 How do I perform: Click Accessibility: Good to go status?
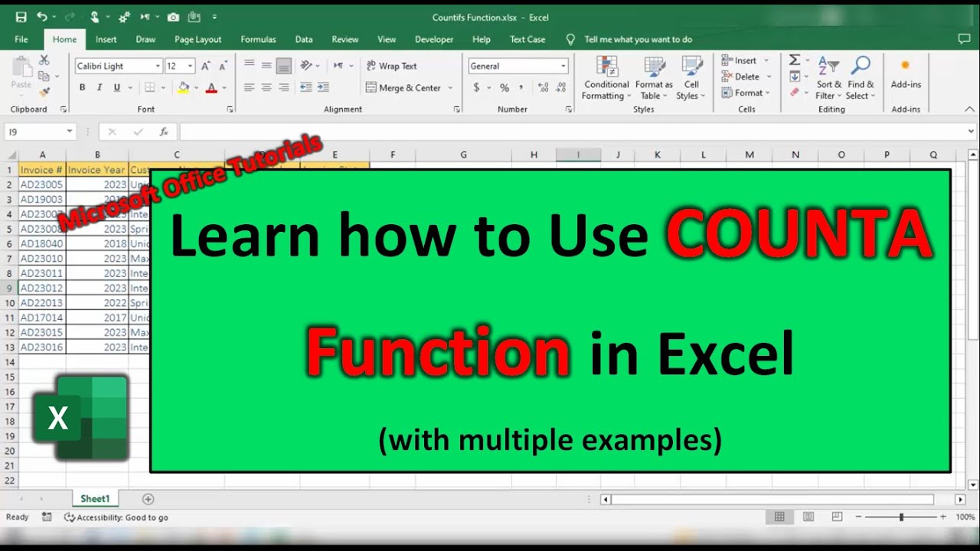tap(116, 517)
